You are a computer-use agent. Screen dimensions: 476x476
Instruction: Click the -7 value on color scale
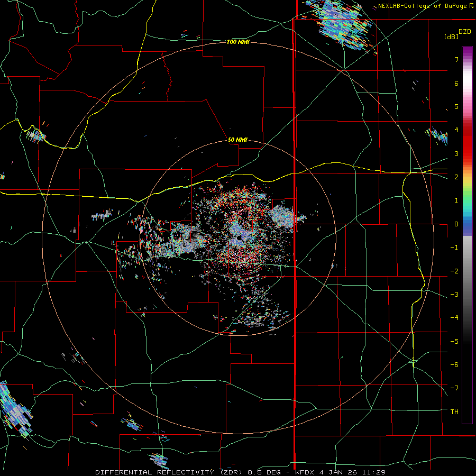(454, 388)
